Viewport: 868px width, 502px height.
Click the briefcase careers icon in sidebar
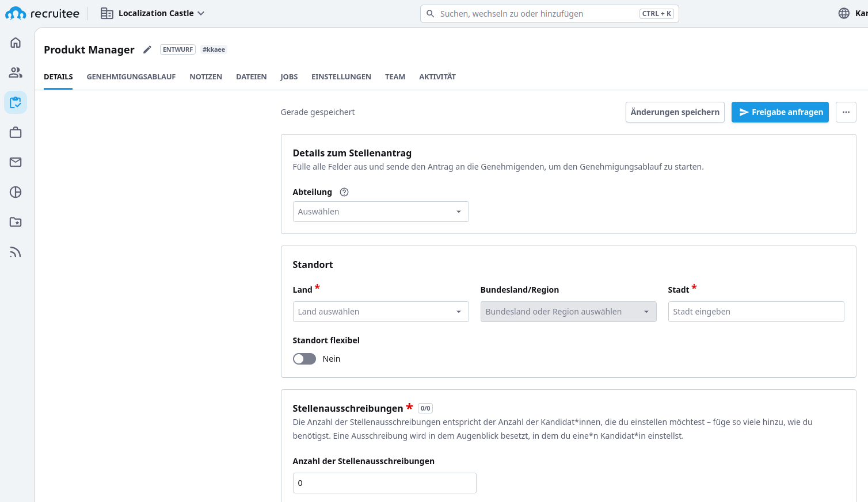(x=16, y=132)
